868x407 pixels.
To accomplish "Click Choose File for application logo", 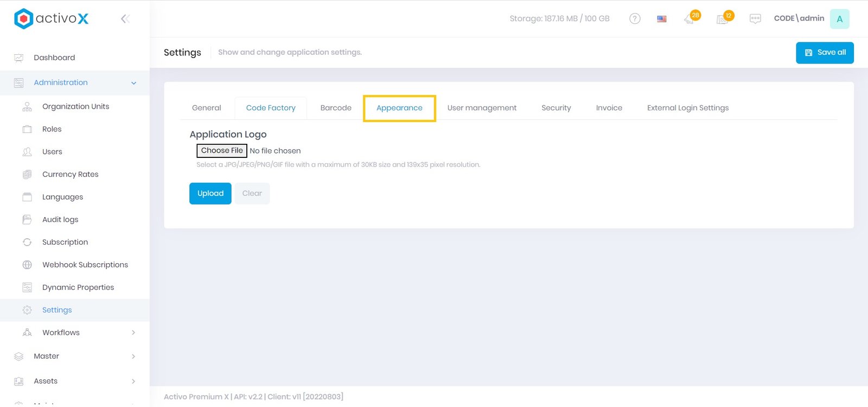I will [222, 151].
